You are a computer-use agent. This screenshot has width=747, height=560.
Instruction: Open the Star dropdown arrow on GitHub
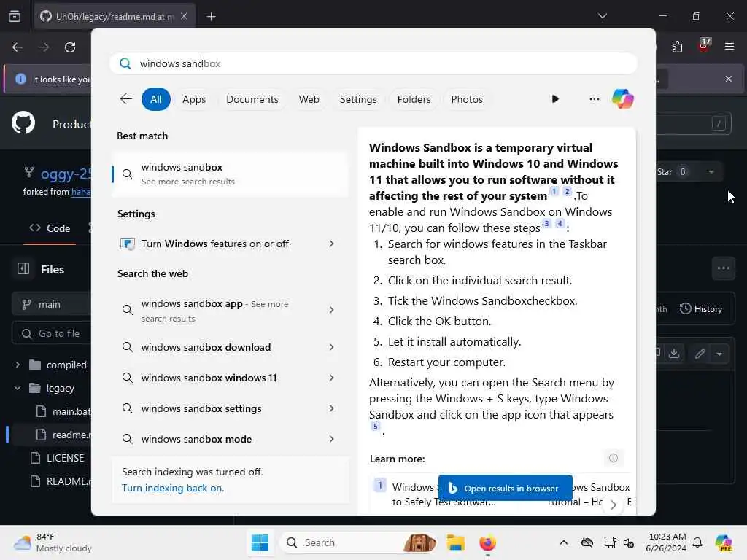pyautogui.click(x=711, y=172)
